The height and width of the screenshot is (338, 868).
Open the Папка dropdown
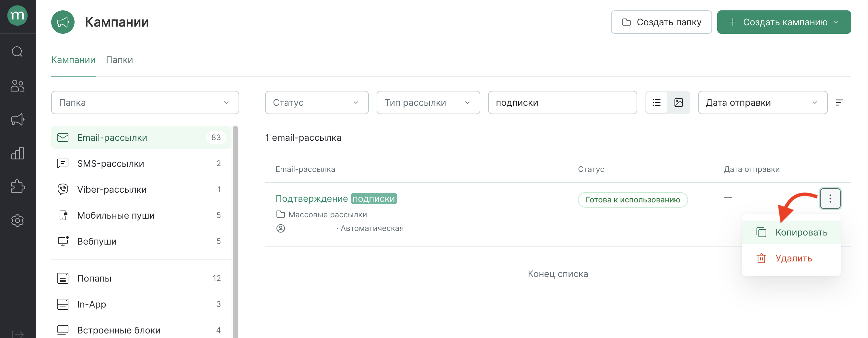145,103
